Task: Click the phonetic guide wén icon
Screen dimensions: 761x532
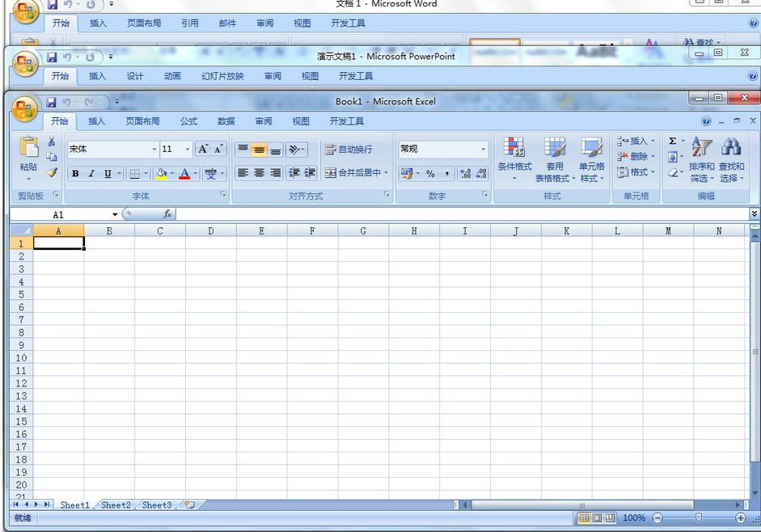Action: point(210,173)
